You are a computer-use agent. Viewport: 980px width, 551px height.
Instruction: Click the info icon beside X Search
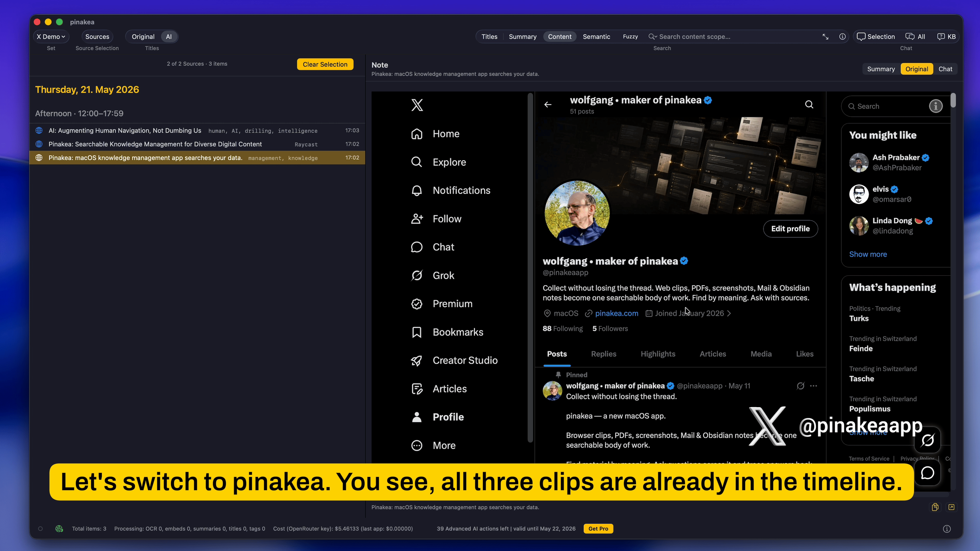[x=936, y=106]
